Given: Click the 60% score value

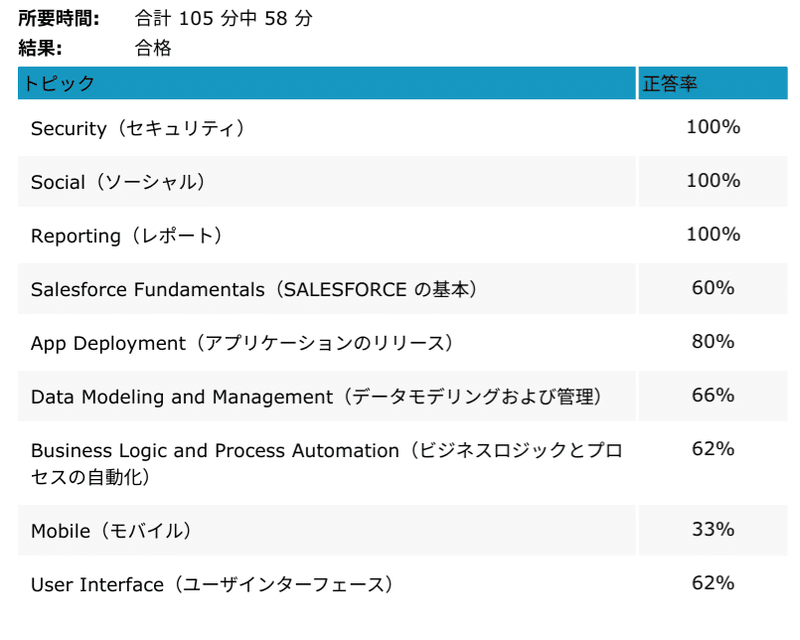Looking at the screenshot, I should point(713,288).
